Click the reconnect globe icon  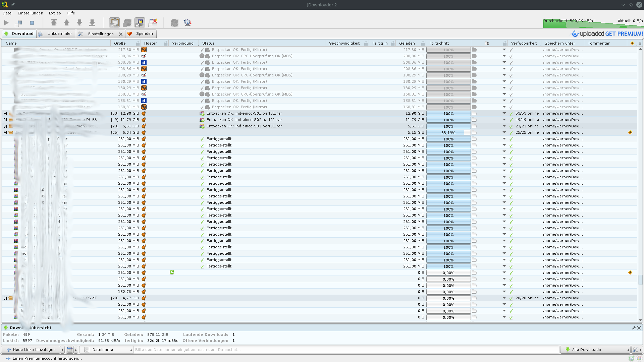(x=187, y=23)
